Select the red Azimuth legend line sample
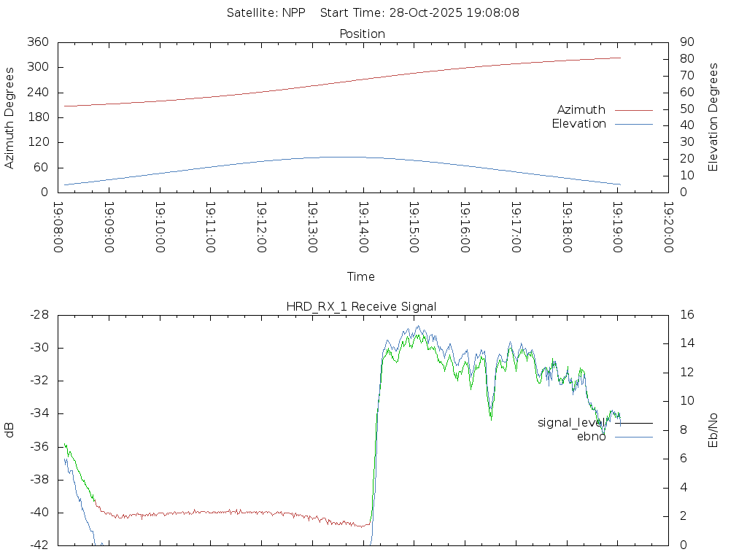This screenshot has height=560, width=747. tap(633, 110)
